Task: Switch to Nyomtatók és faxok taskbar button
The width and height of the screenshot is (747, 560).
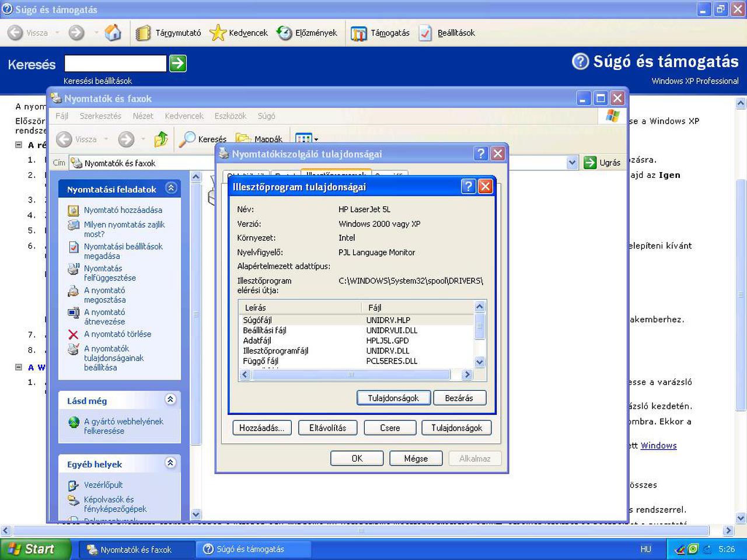Action: pyautogui.click(x=137, y=549)
